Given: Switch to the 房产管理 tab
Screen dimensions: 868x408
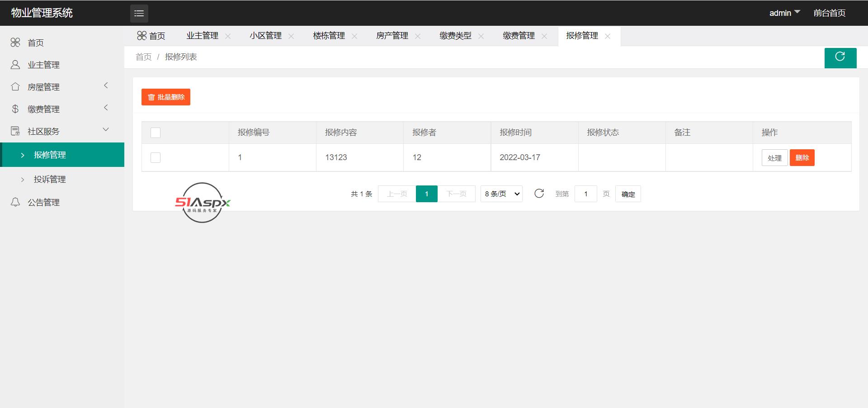Looking at the screenshot, I should (392, 36).
